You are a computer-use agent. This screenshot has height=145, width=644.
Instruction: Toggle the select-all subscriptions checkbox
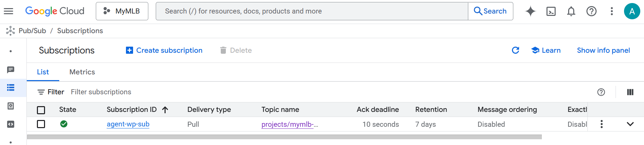[41, 110]
